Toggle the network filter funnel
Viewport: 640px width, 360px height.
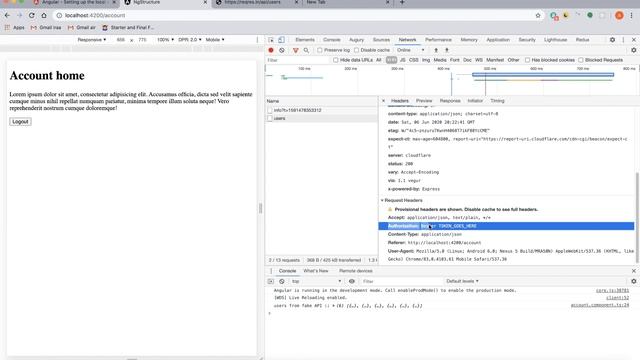coord(296,50)
